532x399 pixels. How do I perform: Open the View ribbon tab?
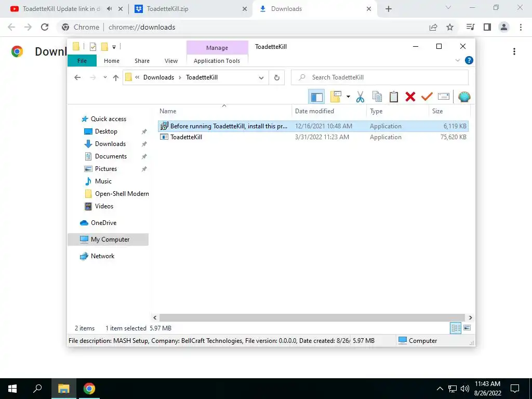point(171,61)
